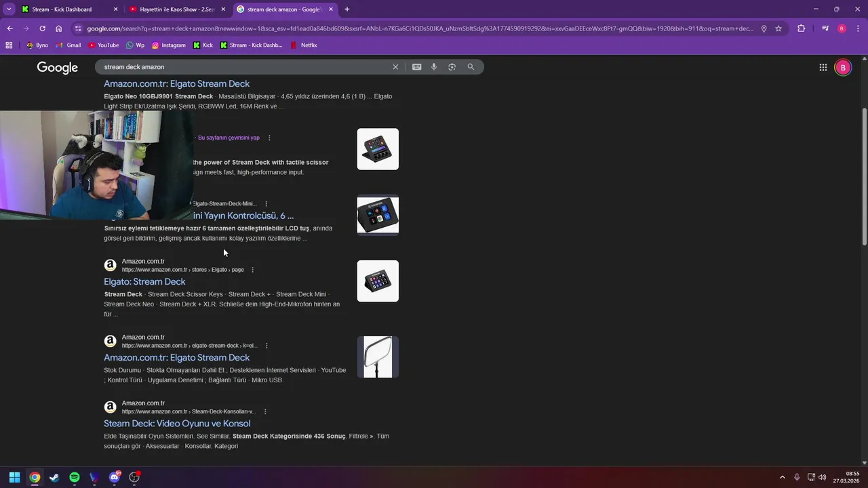Open top Amazon.com.tr: Elgato Stream Deck result

click(176, 83)
